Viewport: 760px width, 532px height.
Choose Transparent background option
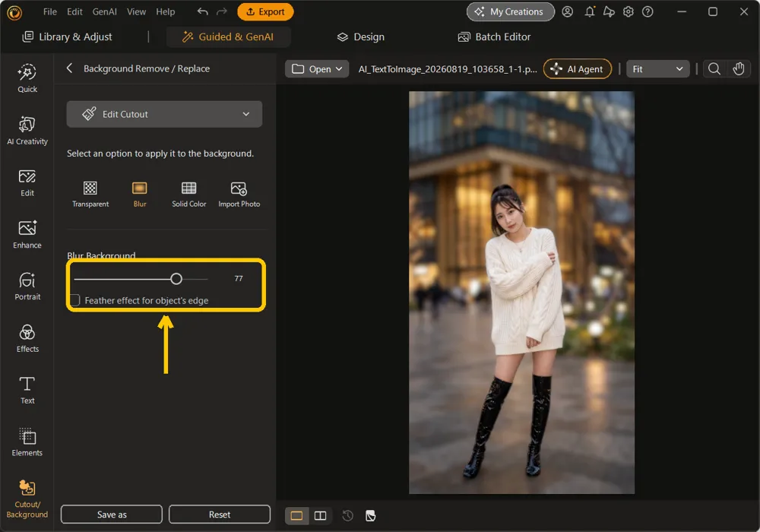point(90,195)
